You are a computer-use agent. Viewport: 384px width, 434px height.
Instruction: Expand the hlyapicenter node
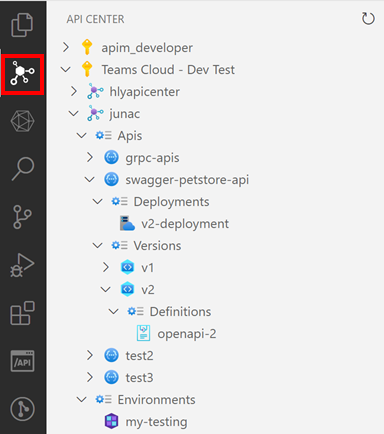pos(74,91)
